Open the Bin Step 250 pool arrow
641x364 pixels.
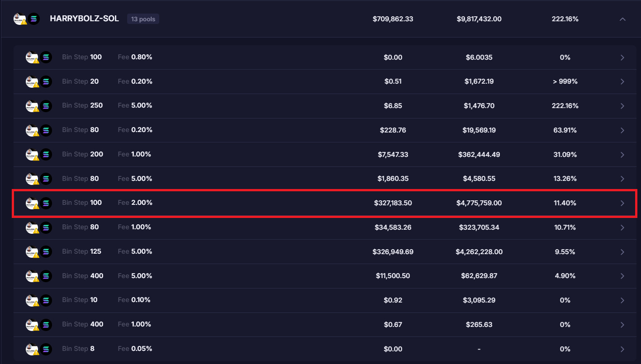pyautogui.click(x=622, y=106)
